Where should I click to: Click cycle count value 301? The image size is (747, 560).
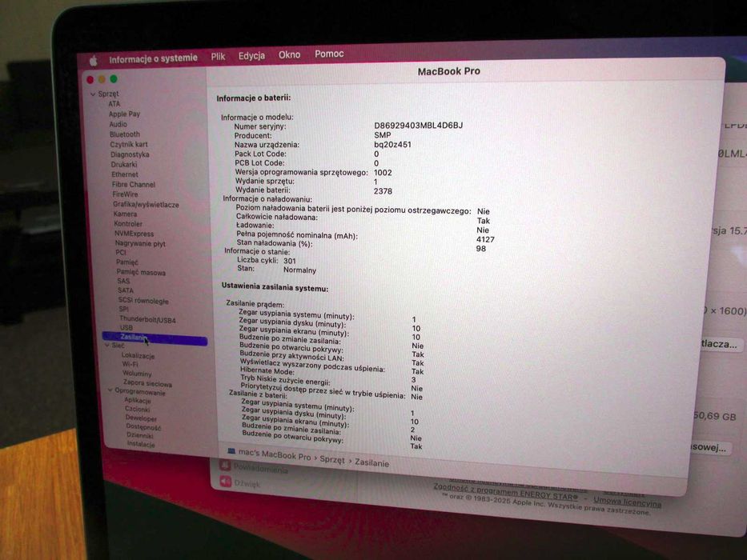click(290, 261)
